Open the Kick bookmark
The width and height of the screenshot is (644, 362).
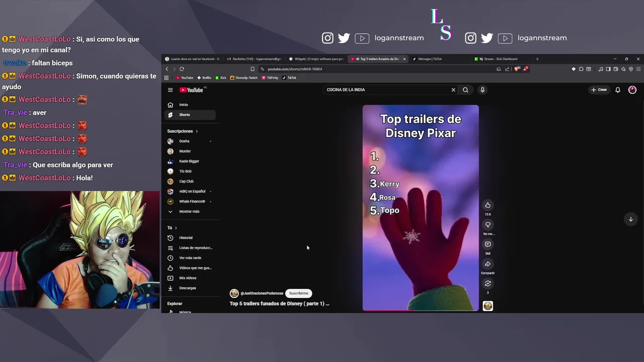click(221, 78)
